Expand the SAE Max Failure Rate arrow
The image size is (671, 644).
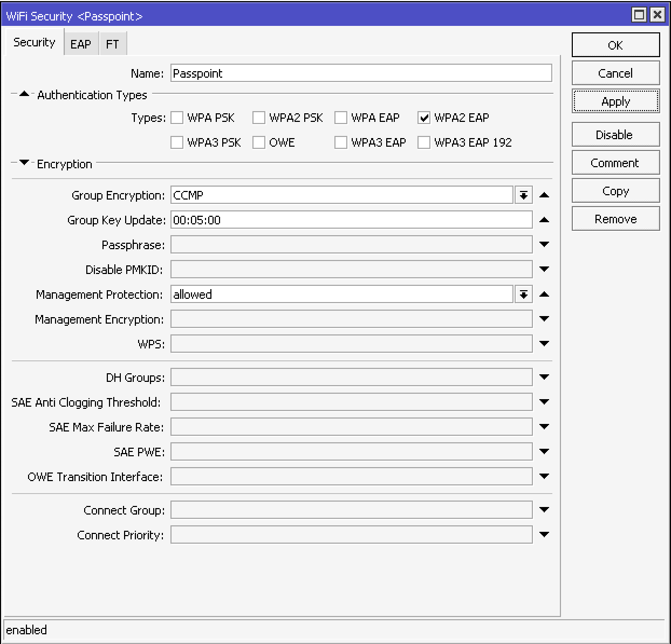click(544, 427)
